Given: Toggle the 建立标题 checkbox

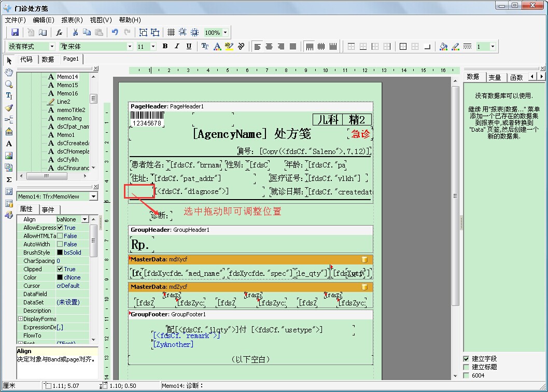Looking at the screenshot, I should tap(466, 367).
